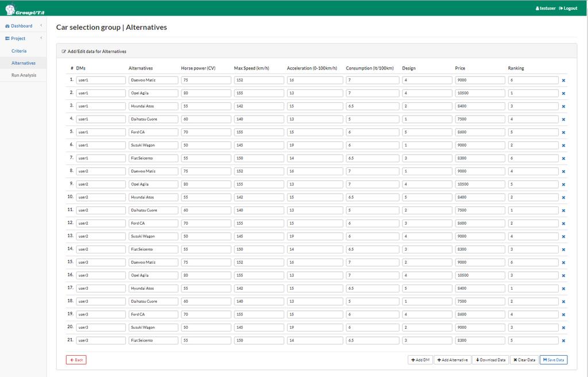
Task: Go to Criteria page
Action: (x=19, y=51)
